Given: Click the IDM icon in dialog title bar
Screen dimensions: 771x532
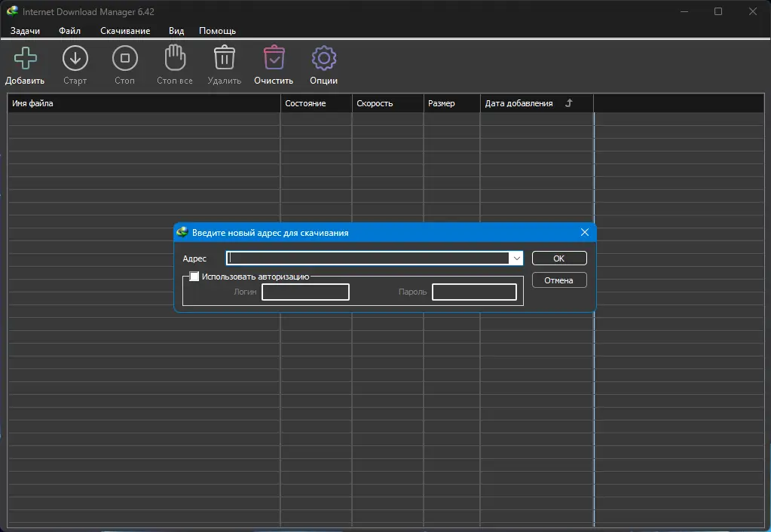Looking at the screenshot, I should tap(182, 232).
